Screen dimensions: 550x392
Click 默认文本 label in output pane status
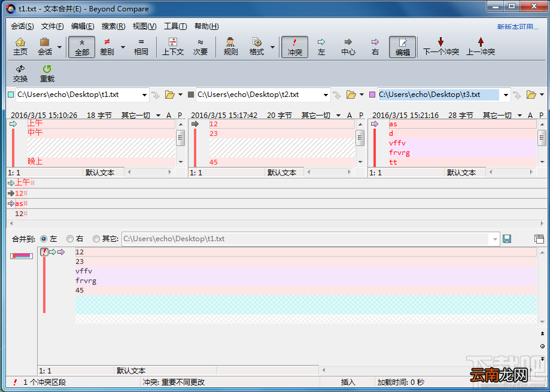point(131,370)
